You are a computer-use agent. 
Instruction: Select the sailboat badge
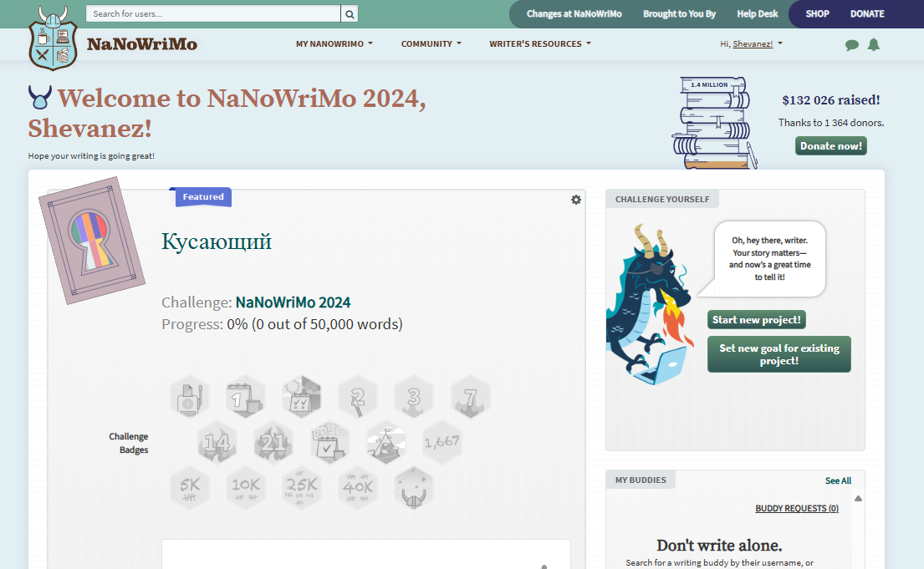pos(386,442)
